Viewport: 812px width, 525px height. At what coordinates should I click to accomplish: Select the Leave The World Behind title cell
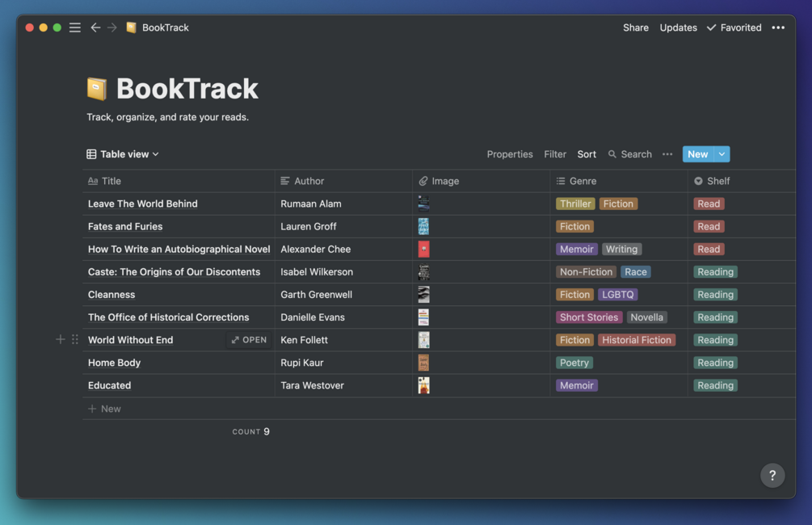178,204
